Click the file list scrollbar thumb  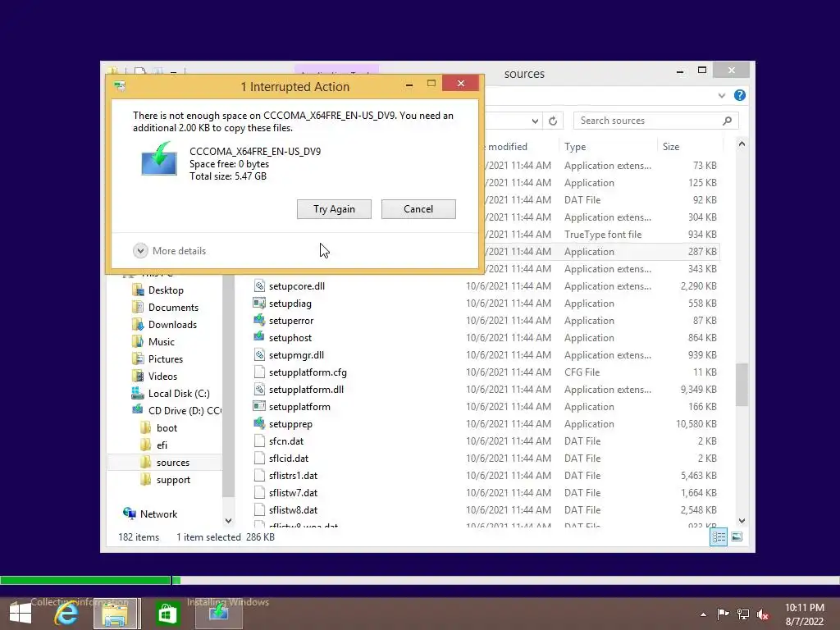coord(742,384)
